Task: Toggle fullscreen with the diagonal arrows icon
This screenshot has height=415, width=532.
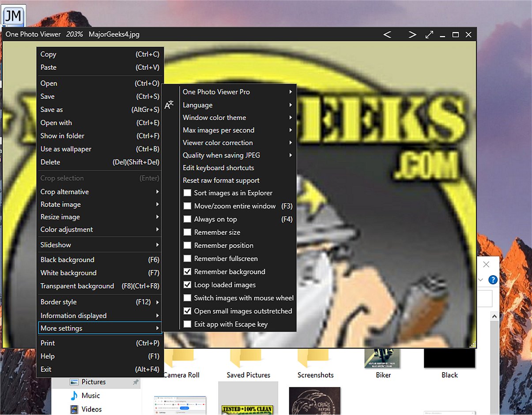Action: tap(429, 34)
